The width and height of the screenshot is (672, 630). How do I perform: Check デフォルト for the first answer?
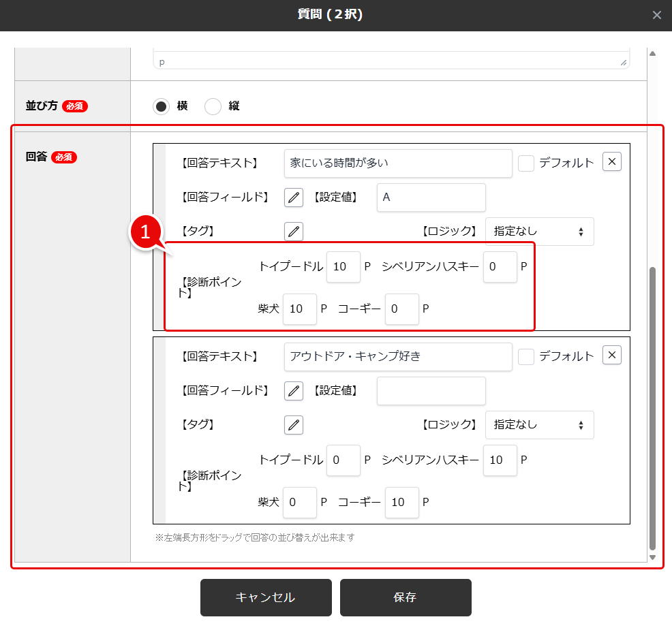[x=525, y=161]
